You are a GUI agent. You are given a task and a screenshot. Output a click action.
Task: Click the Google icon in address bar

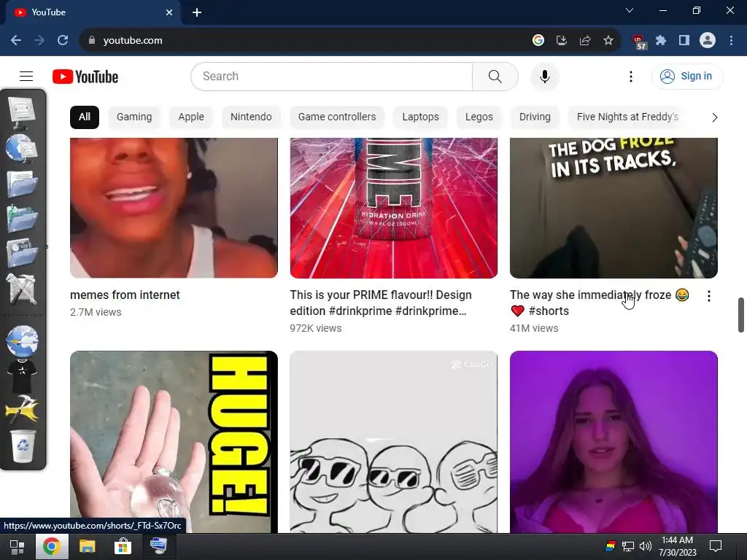pyautogui.click(x=538, y=41)
